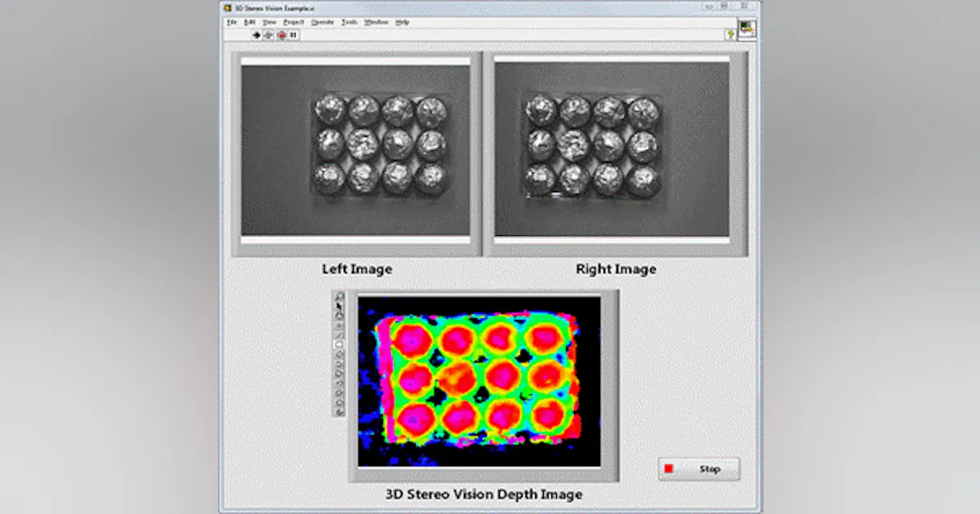Open the File menu
The width and height of the screenshot is (980, 514).
(232, 22)
